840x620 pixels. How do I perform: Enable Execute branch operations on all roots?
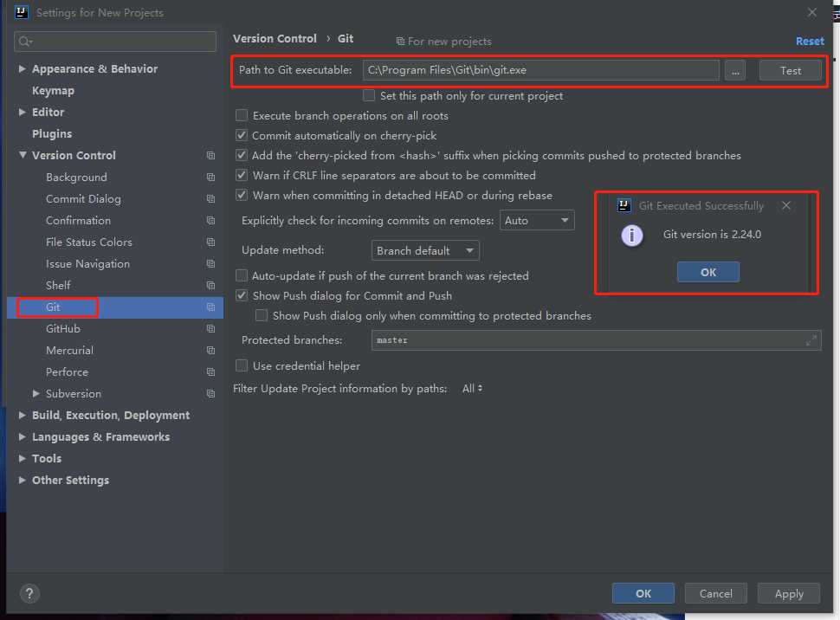[x=242, y=116]
